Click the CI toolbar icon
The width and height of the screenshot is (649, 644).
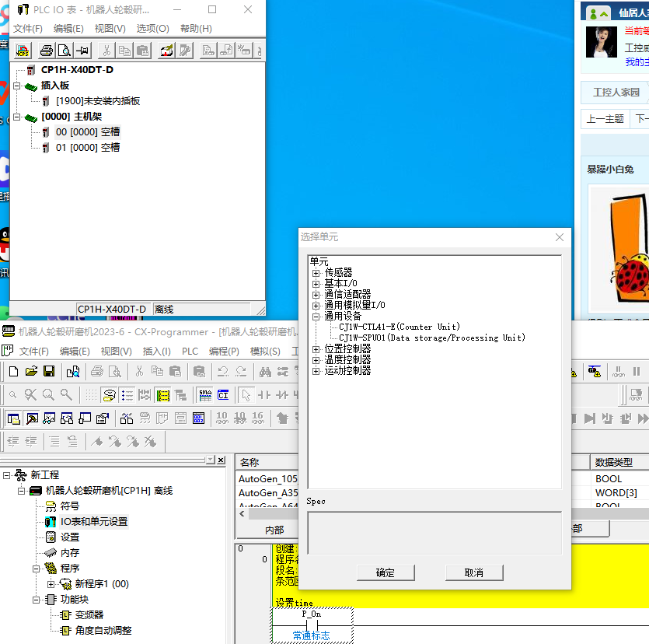pyautogui.click(x=223, y=395)
